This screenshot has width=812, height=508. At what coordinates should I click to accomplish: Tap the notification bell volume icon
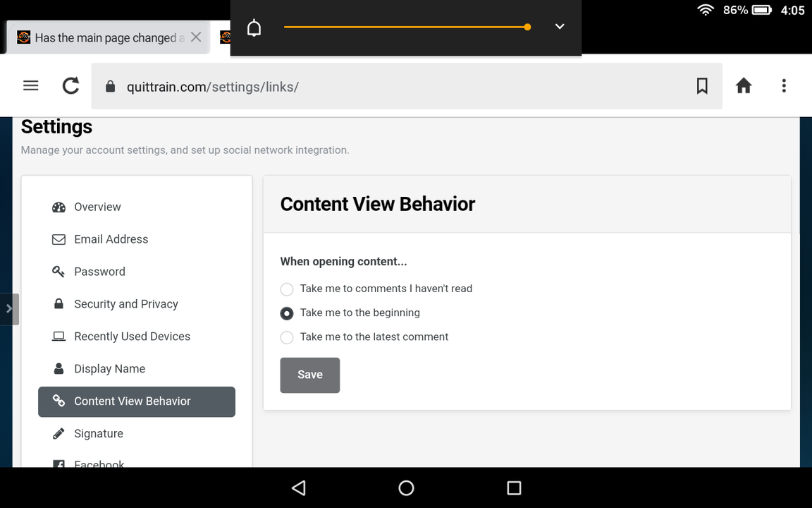coord(254,28)
